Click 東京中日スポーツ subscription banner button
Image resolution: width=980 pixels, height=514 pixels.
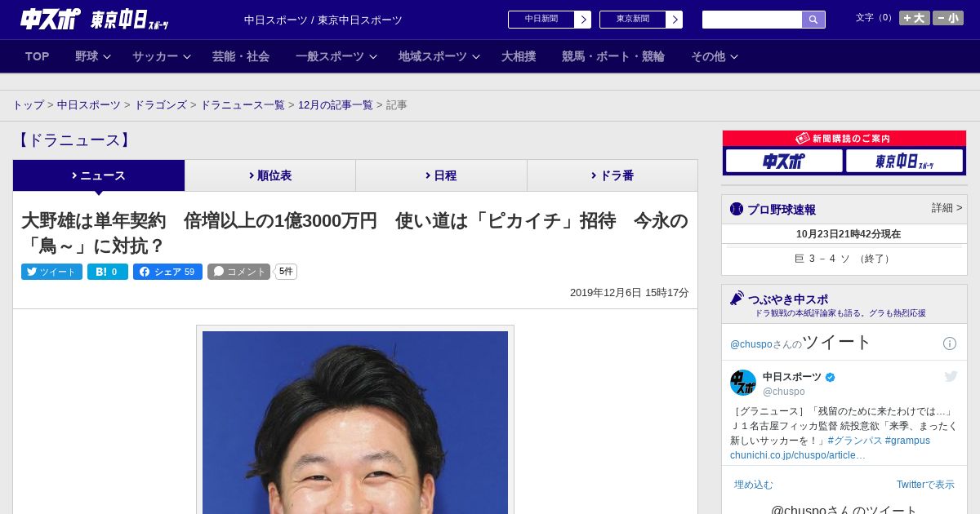(x=904, y=161)
